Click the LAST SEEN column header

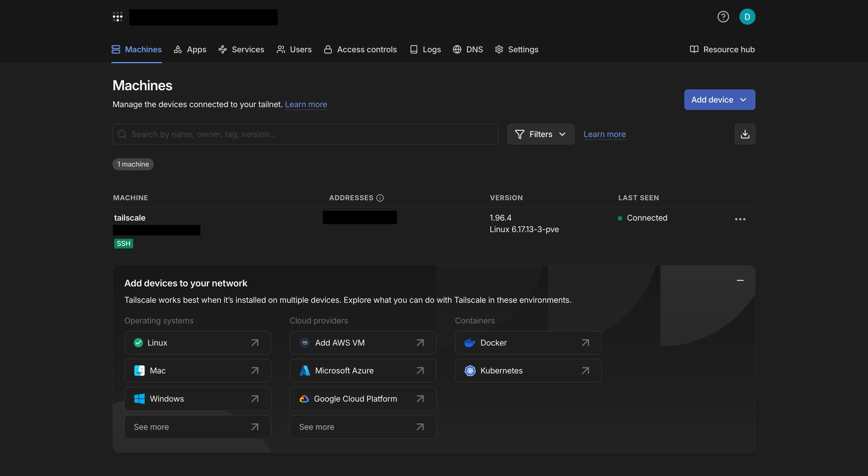(x=639, y=198)
